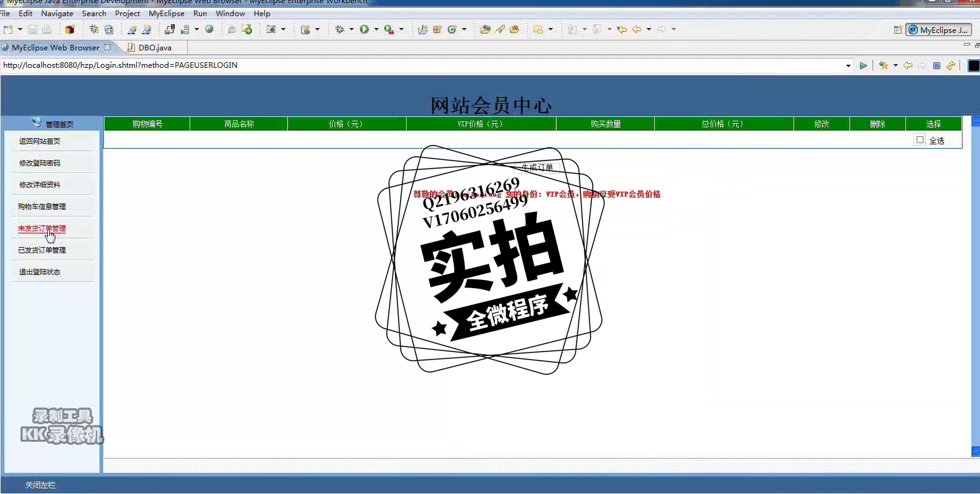This screenshot has height=494, width=980.
Task: Click the Run External Tools icon
Action: pos(389,29)
